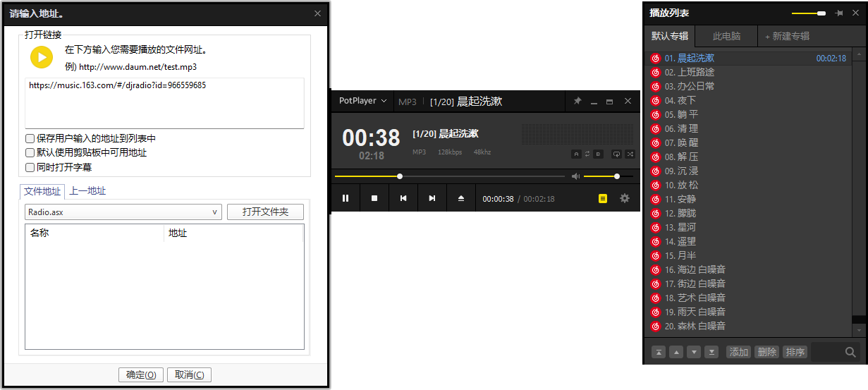Select playlist item 08. 解 压
868x390 pixels.
coord(748,157)
